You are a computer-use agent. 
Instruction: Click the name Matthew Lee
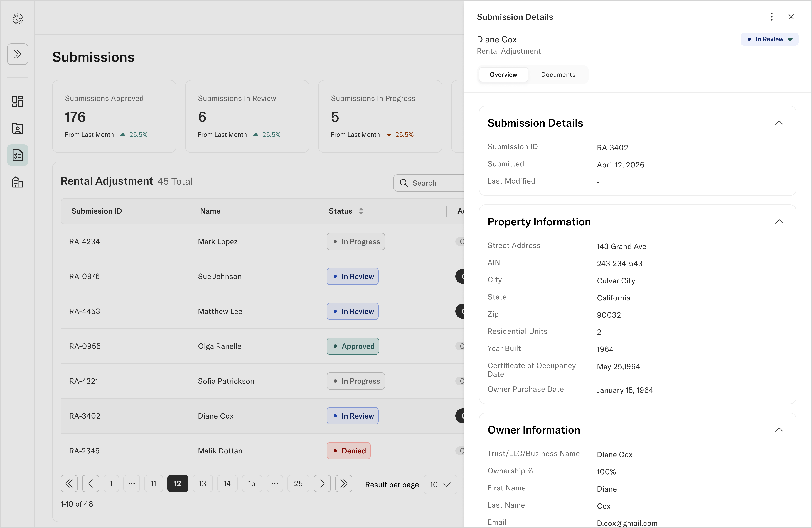pos(220,311)
